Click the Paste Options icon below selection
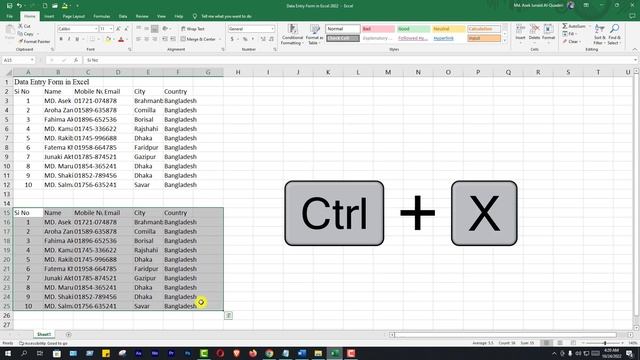The image size is (640, 360). click(229, 316)
